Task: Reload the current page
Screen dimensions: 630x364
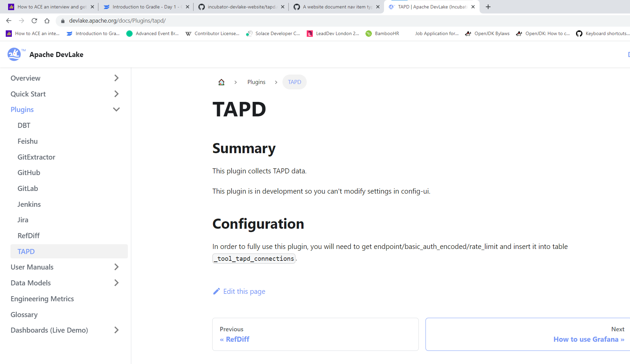Action: click(x=34, y=21)
